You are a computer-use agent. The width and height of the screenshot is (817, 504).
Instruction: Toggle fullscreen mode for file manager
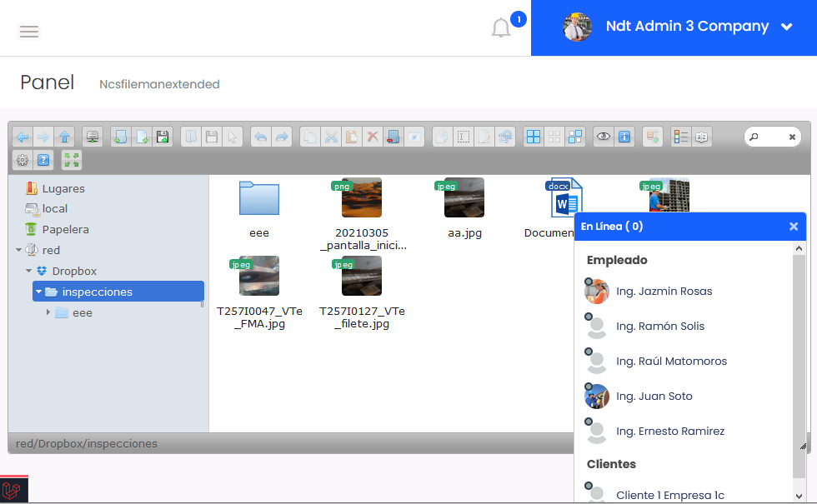pyautogui.click(x=72, y=160)
